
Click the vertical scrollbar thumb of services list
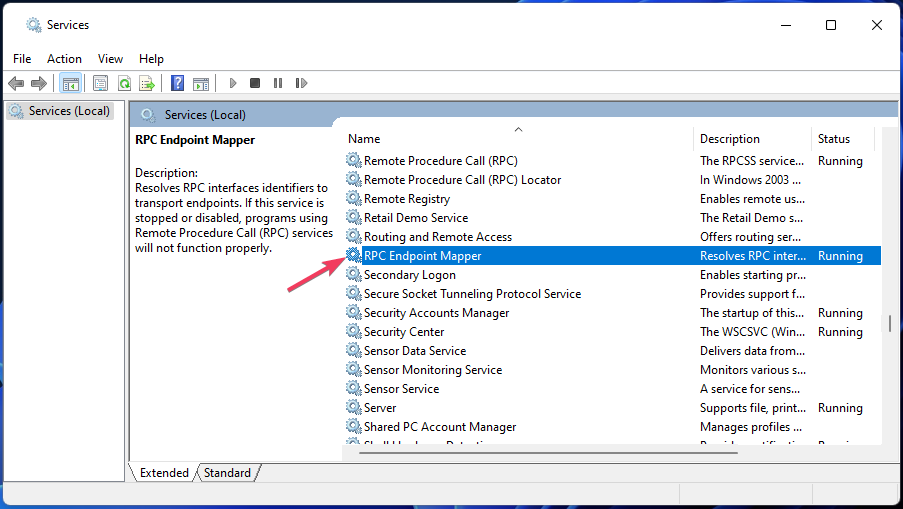890,324
